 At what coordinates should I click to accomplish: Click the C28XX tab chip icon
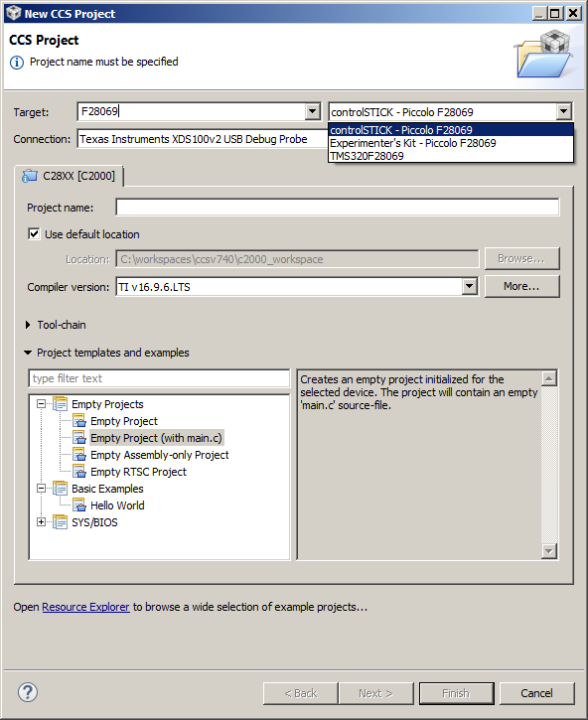[30, 176]
